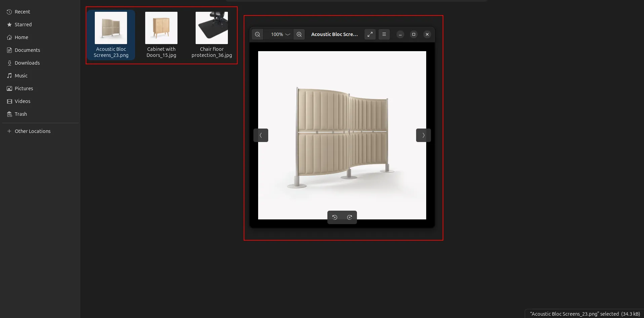Open Starred files from the sidebar
The image size is (644, 318).
pyautogui.click(x=23, y=24)
